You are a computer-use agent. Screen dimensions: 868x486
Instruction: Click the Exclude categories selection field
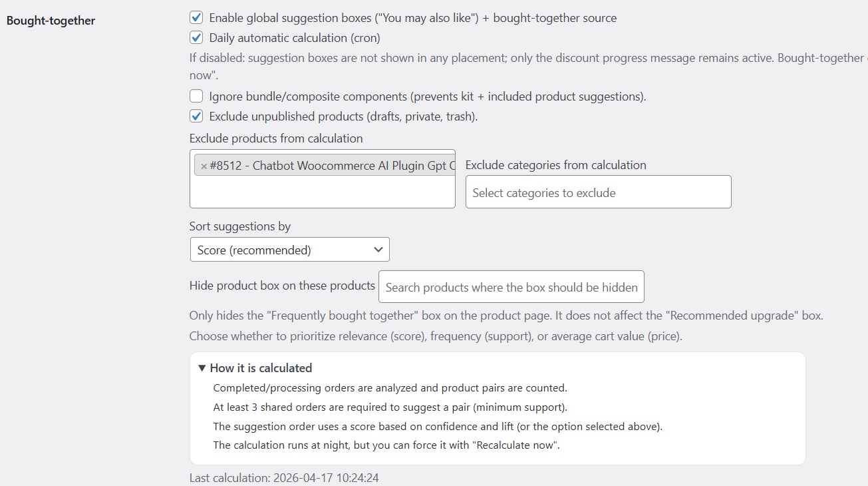(x=598, y=192)
